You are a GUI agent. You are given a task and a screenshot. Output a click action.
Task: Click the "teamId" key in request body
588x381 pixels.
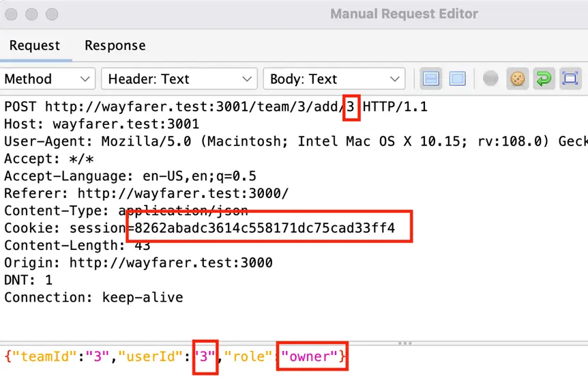[45, 356]
